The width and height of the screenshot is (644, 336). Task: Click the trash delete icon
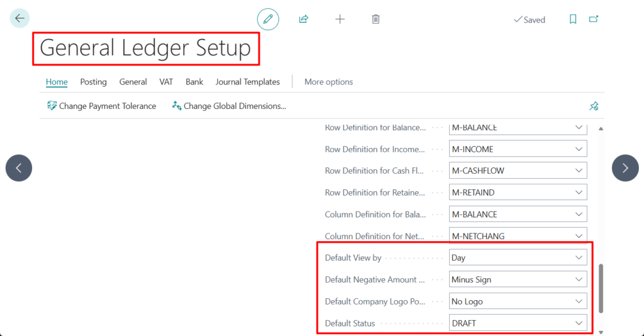click(375, 20)
